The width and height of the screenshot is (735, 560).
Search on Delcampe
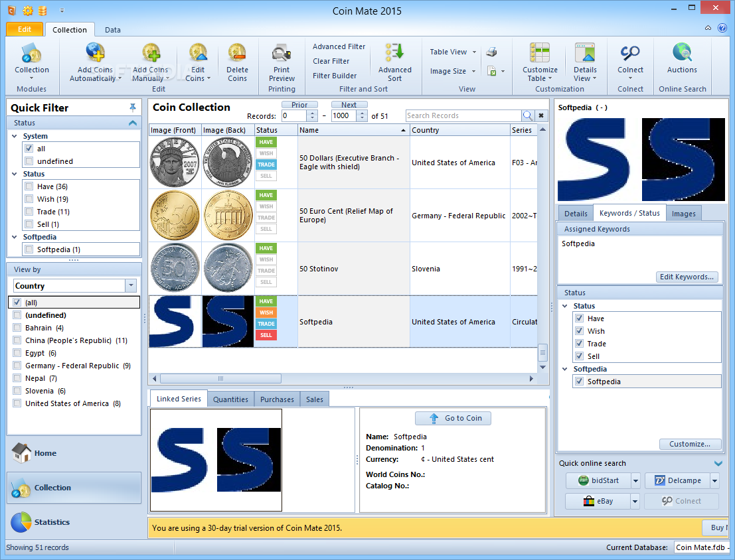(677, 480)
